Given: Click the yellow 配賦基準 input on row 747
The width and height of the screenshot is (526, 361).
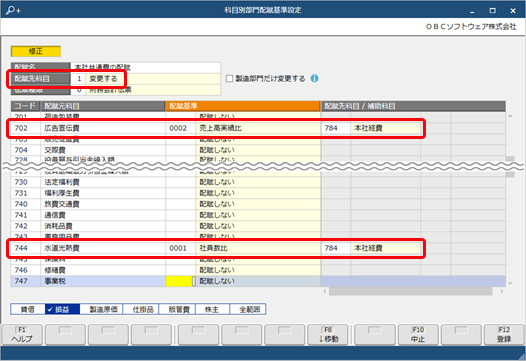Looking at the screenshot, I should point(179,281).
